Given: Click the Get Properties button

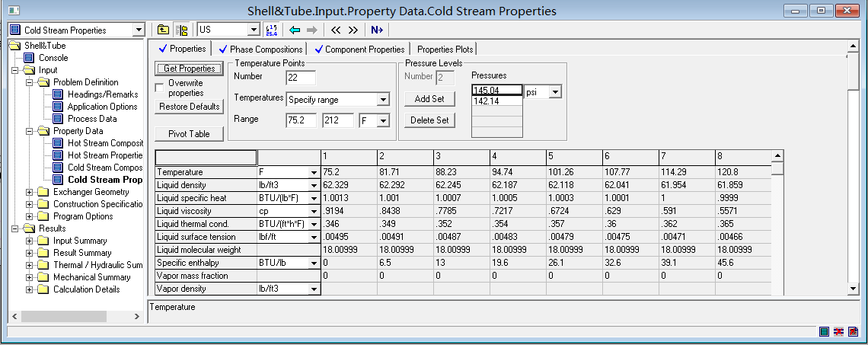Looking at the screenshot, I should pos(190,69).
